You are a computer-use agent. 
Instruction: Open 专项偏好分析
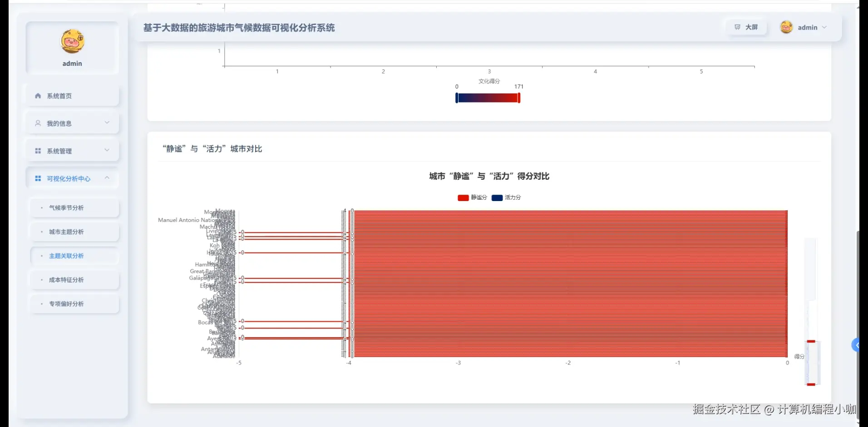click(x=66, y=304)
